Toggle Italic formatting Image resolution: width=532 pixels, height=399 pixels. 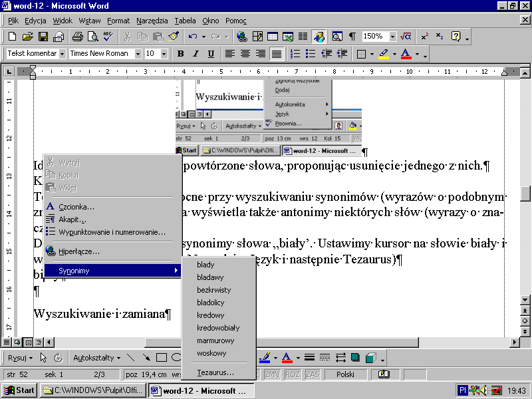[196, 54]
